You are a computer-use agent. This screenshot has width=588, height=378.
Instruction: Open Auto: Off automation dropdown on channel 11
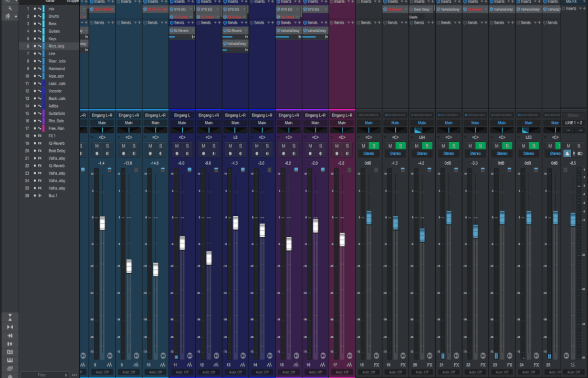pyautogui.click(x=182, y=372)
